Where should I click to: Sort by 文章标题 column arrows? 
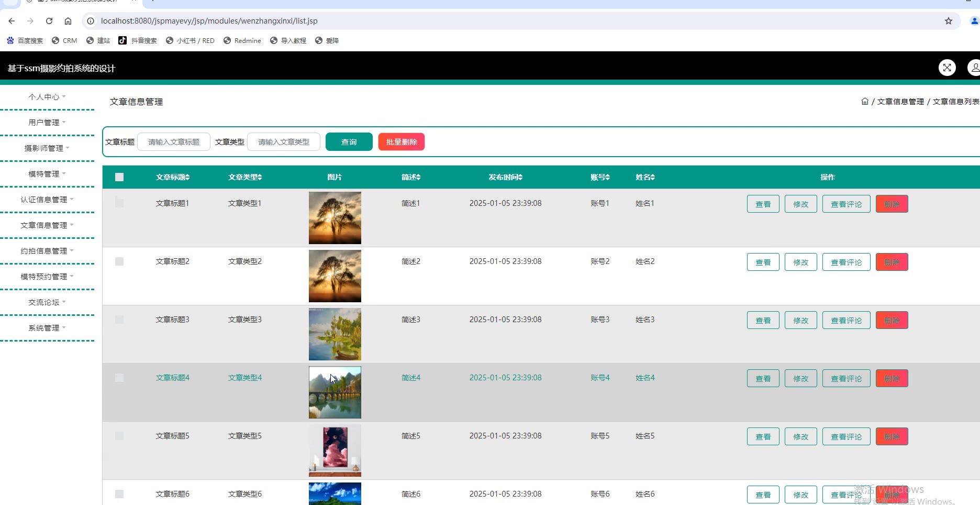[187, 177]
